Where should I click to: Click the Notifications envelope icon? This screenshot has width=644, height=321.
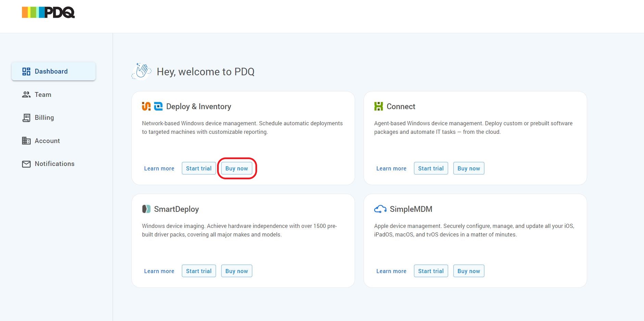pos(26,164)
